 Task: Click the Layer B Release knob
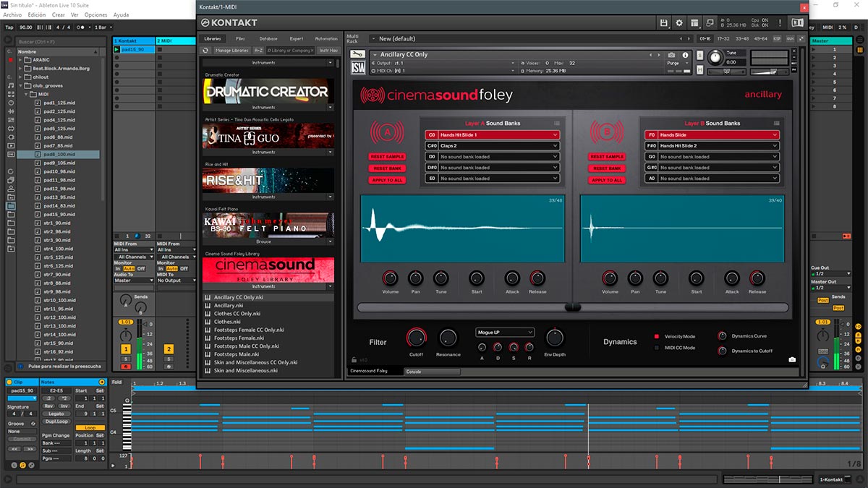tap(757, 278)
